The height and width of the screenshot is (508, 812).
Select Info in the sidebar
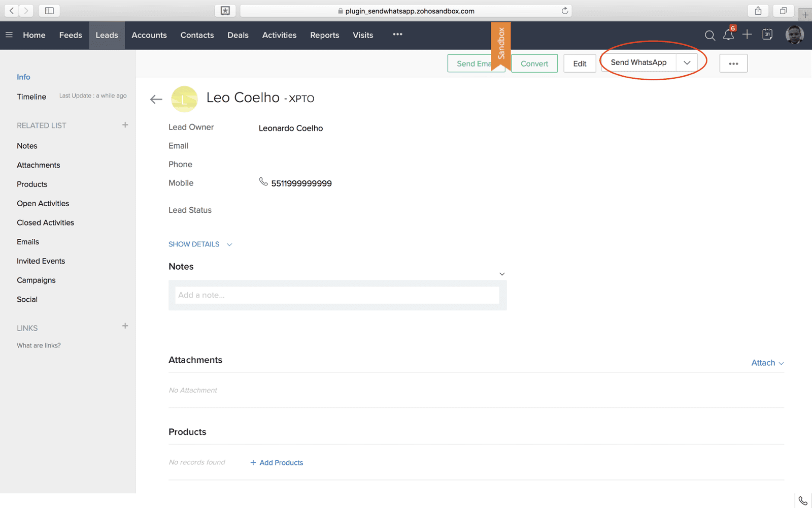tap(23, 77)
